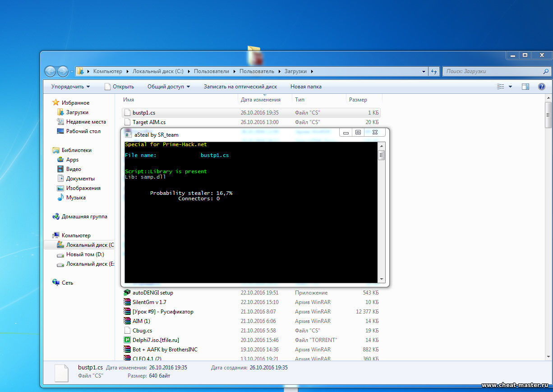The height and width of the screenshot is (392, 553).
Task: Open address bar history dropdown arrow
Action: pos(424,71)
